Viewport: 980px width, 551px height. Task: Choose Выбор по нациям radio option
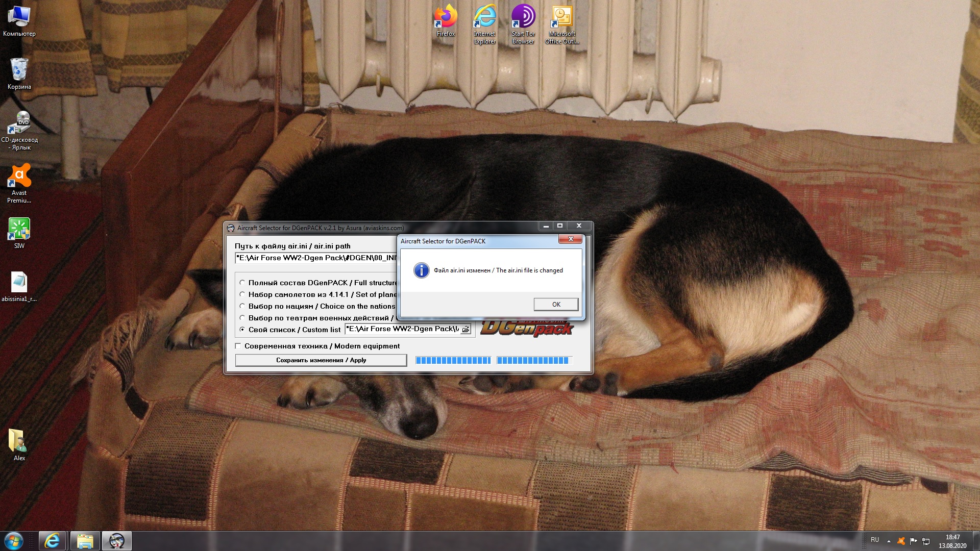click(242, 306)
